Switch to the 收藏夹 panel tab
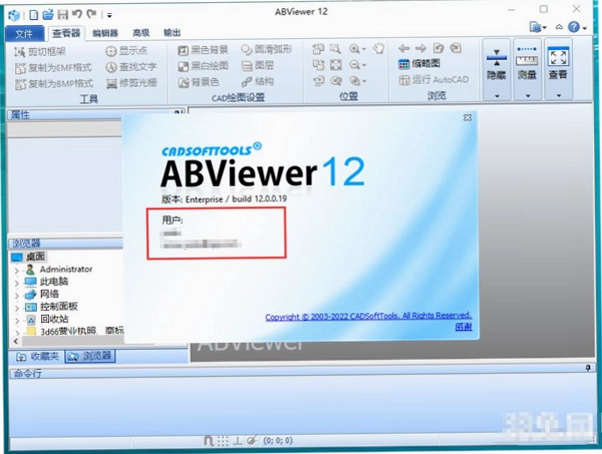This screenshot has height=454, width=602. (x=37, y=357)
